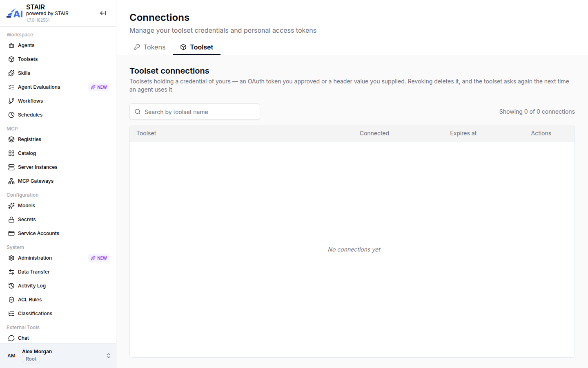Viewport: 588px width, 368px height.
Task: Click the AM user avatar
Action: pos(11,356)
